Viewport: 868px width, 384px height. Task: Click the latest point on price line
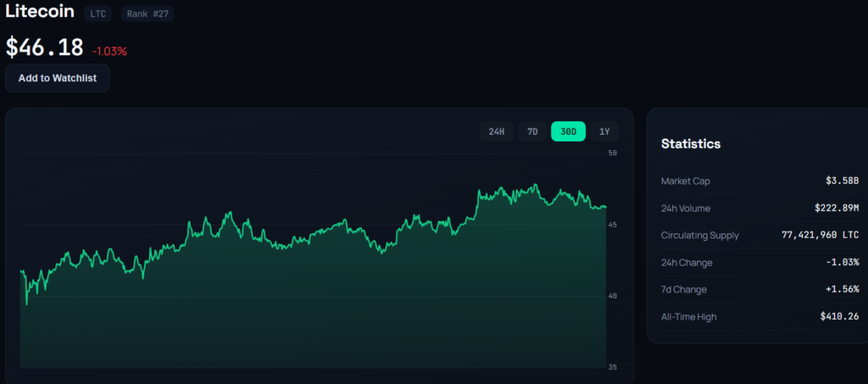pyautogui.click(x=605, y=207)
